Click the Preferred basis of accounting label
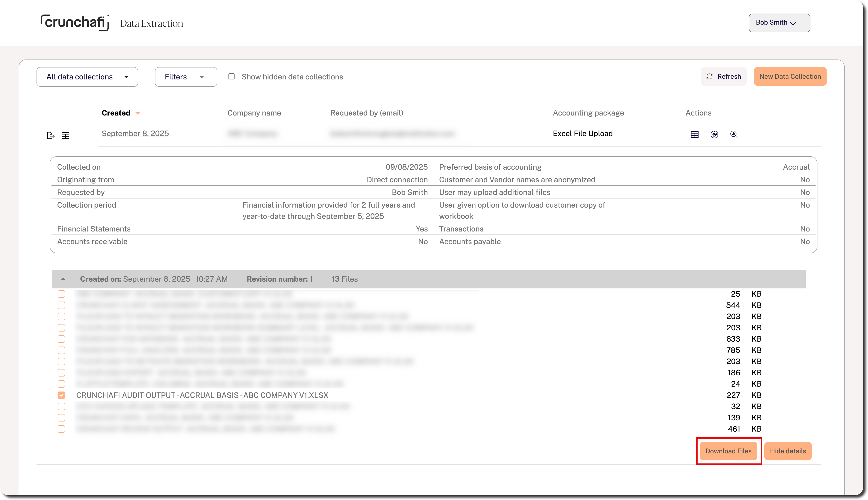Image resolution: width=868 pixels, height=500 pixels. click(490, 167)
